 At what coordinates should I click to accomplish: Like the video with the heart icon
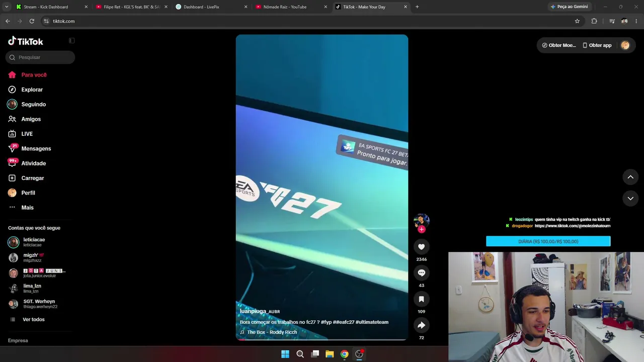(x=422, y=246)
